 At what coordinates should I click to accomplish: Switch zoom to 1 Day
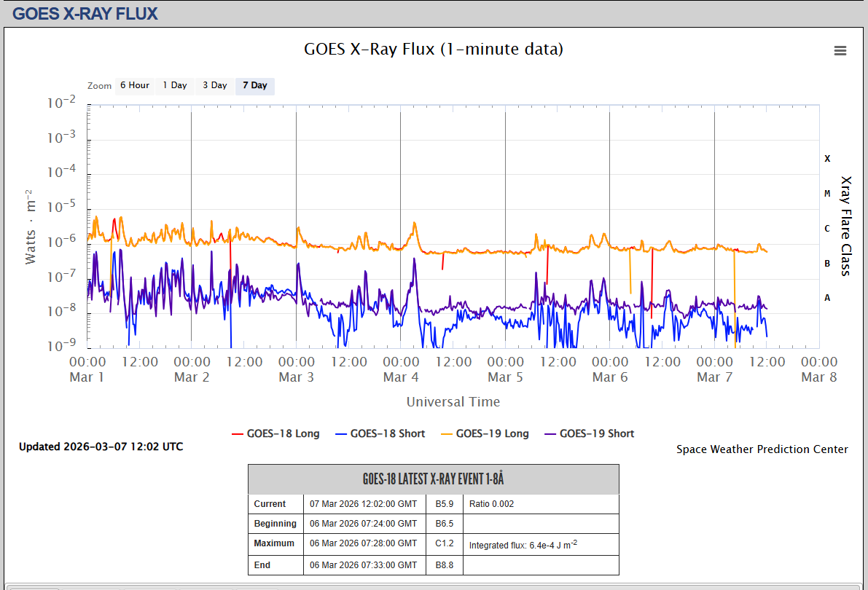coord(175,85)
